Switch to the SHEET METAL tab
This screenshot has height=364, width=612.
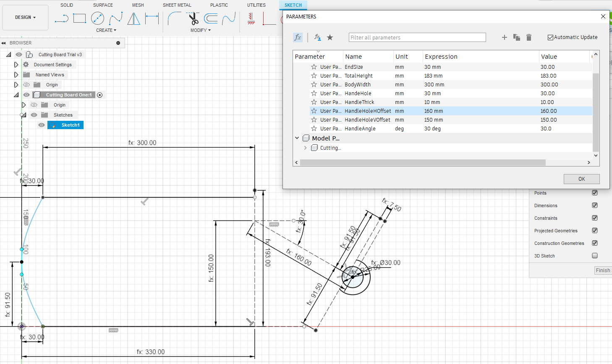tap(177, 5)
